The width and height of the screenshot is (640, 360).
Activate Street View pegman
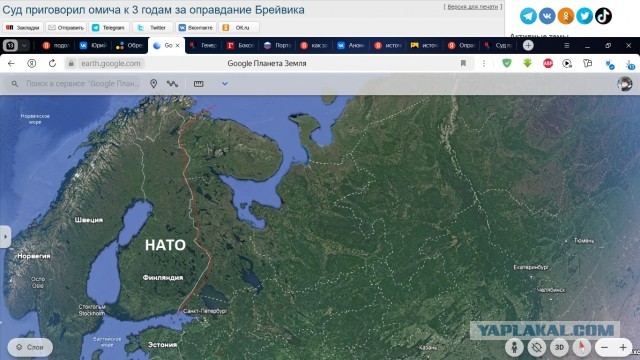tap(514, 347)
